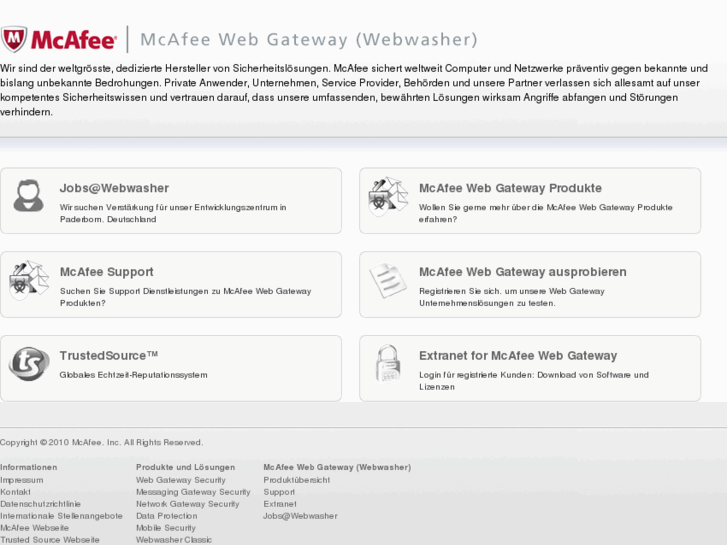
Task: Open McAfee Web Gateway ausprobieren heading
Action: tap(523, 272)
